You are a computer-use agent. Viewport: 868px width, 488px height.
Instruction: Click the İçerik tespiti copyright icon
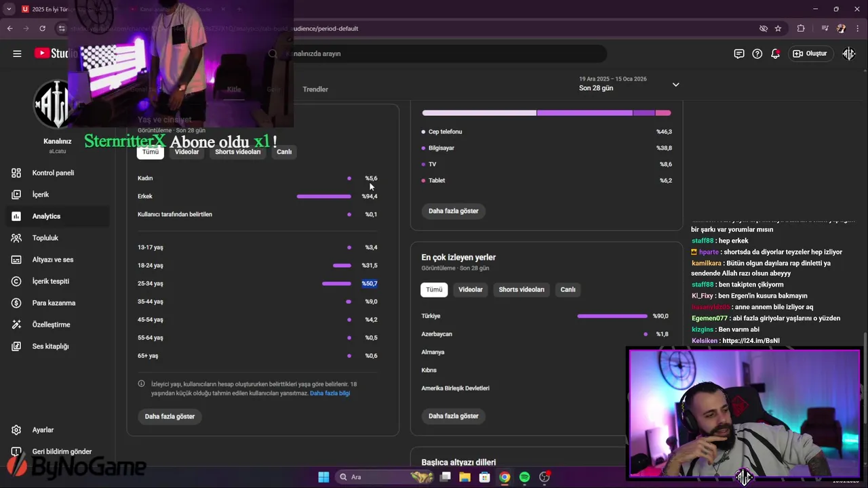16,281
